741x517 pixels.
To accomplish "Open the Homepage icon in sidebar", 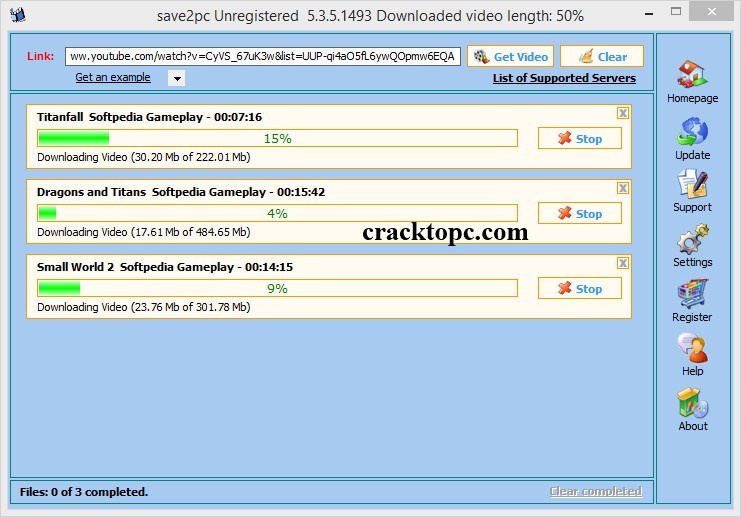I will [x=692, y=75].
